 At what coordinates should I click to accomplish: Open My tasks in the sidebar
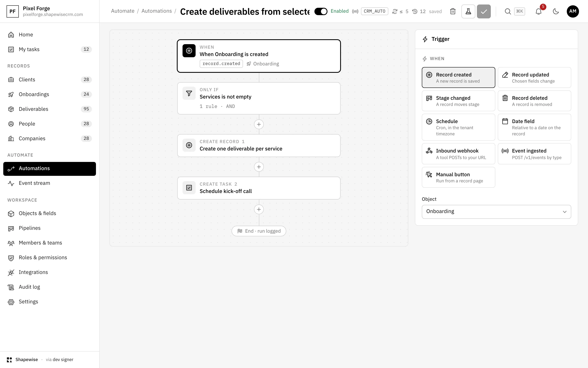pos(50,49)
